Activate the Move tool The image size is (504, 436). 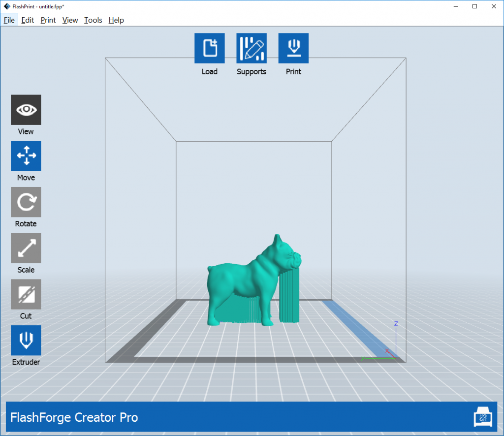(x=26, y=156)
